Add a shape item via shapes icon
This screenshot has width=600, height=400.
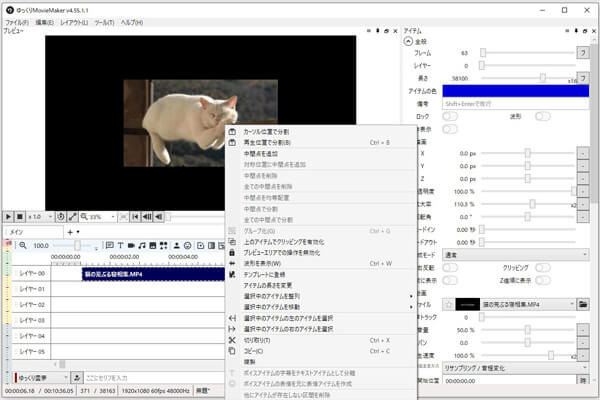coord(163,245)
